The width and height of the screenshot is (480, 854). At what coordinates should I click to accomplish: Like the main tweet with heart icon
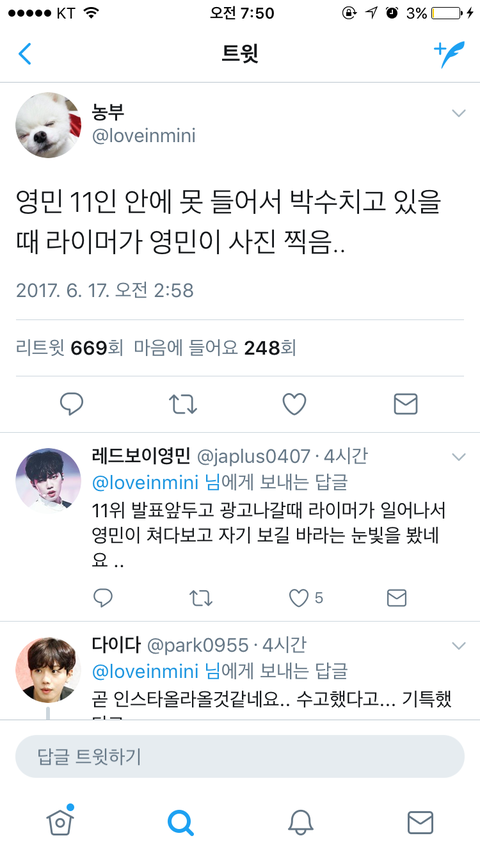(x=294, y=404)
